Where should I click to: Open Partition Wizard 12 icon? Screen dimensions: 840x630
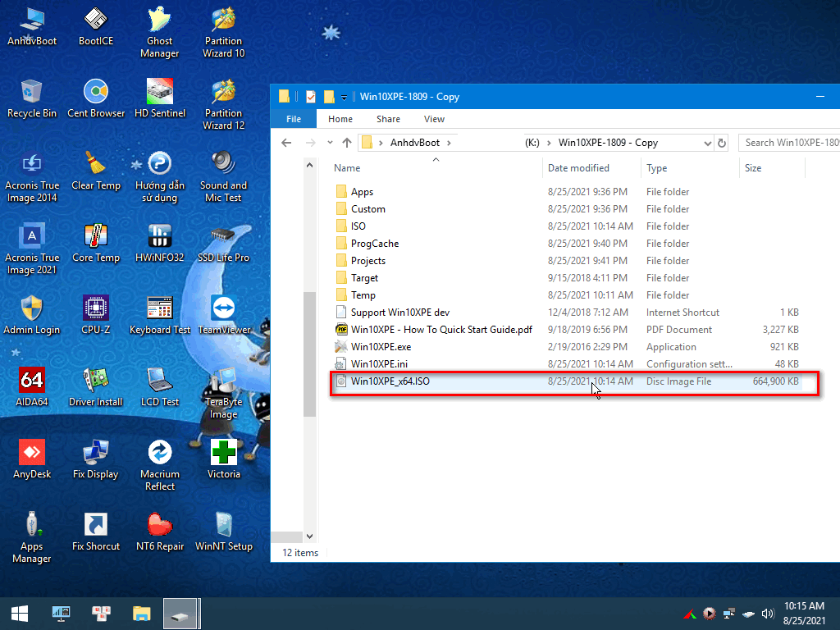click(x=223, y=104)
